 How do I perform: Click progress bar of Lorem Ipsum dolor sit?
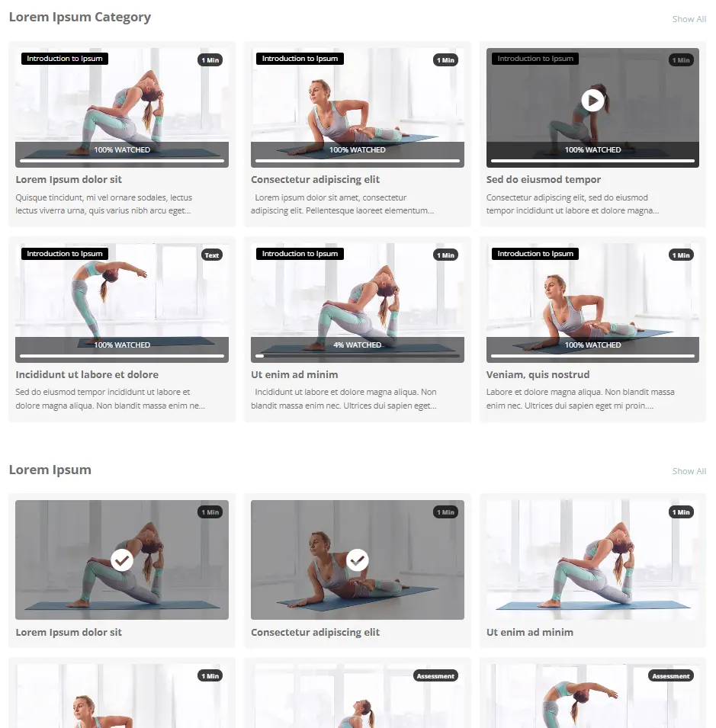122,161
